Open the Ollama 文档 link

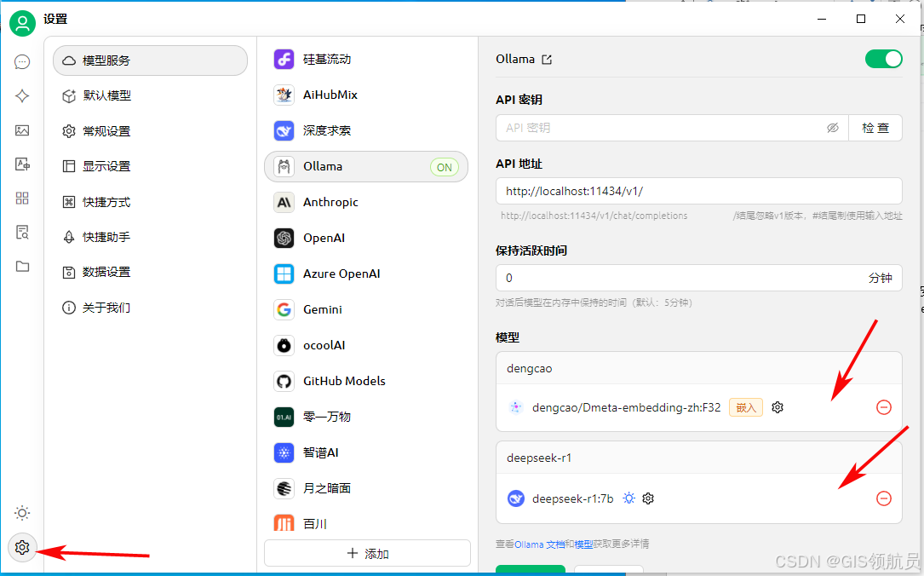[x=539, y=544]
